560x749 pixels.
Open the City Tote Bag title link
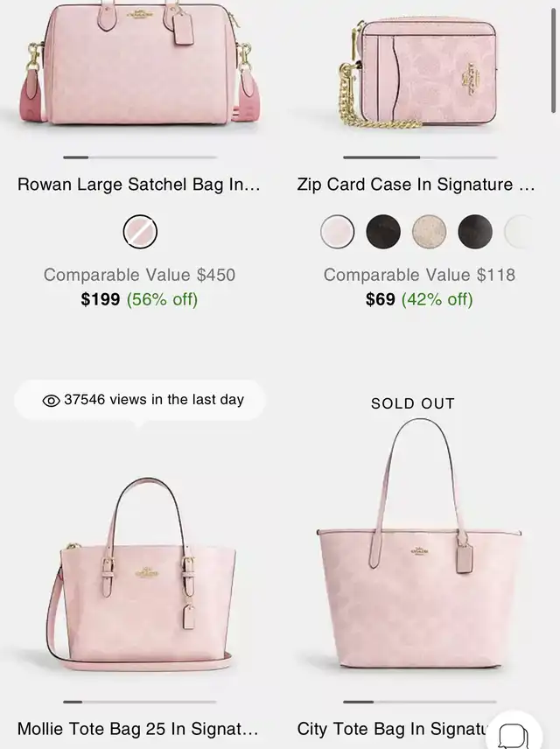point(393,729)
